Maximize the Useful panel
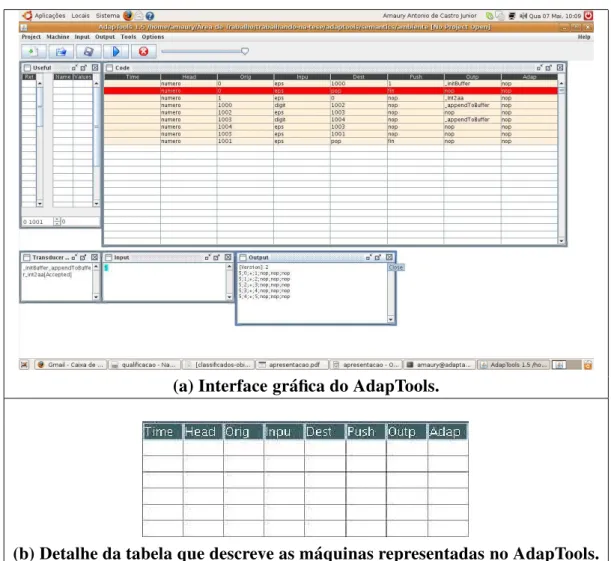The height and width of the screenshot is (561, 611). pos(83,67)
